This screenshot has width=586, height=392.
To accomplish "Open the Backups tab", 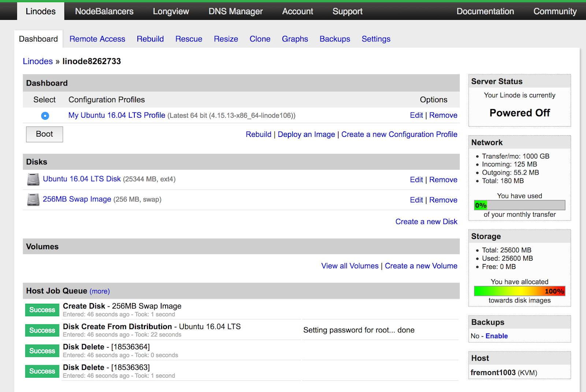I will (335, 39).
